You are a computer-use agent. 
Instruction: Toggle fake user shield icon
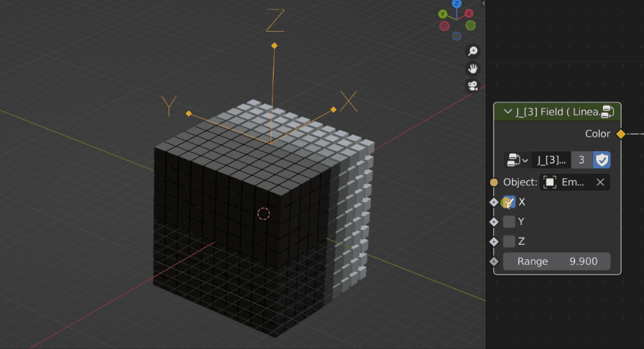602,160
